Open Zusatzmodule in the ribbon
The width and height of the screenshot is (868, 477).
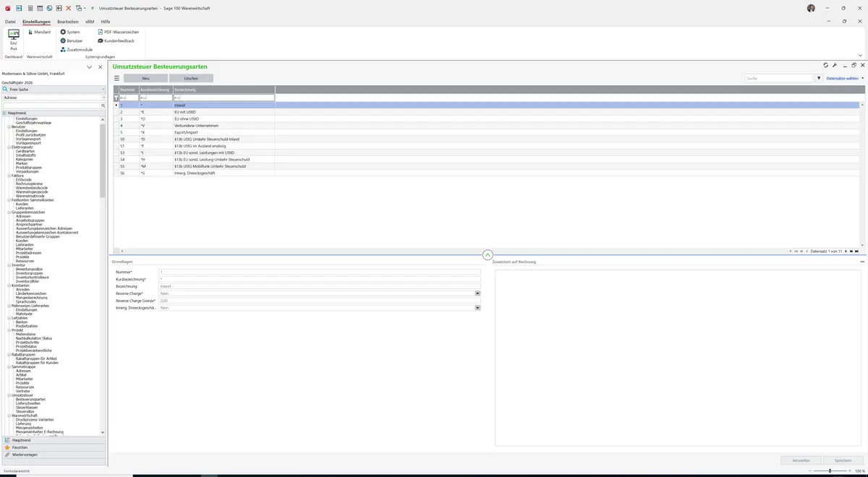pyautogui.click(x=77, y=49)
